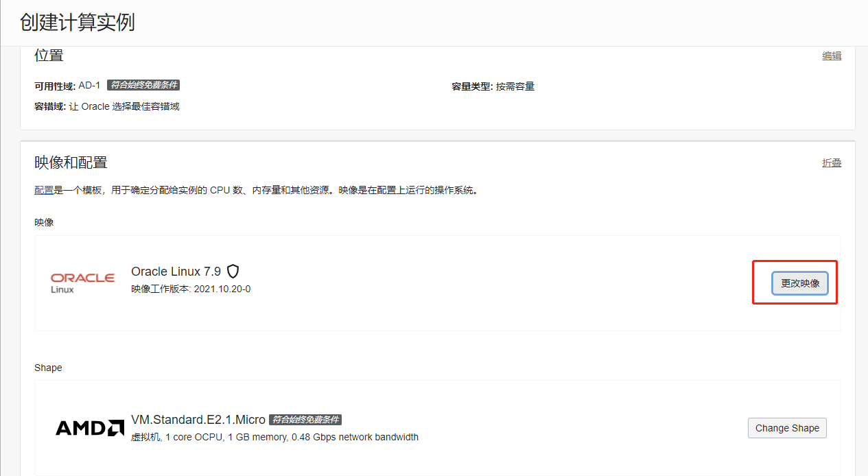Click the 可用性域: AD-1 text

point(67,86)
